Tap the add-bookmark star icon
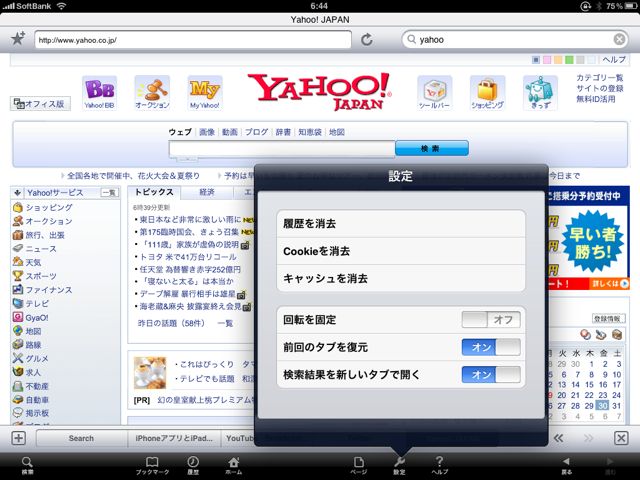This screenshot has width=640, height=480. tap(18, 38)
